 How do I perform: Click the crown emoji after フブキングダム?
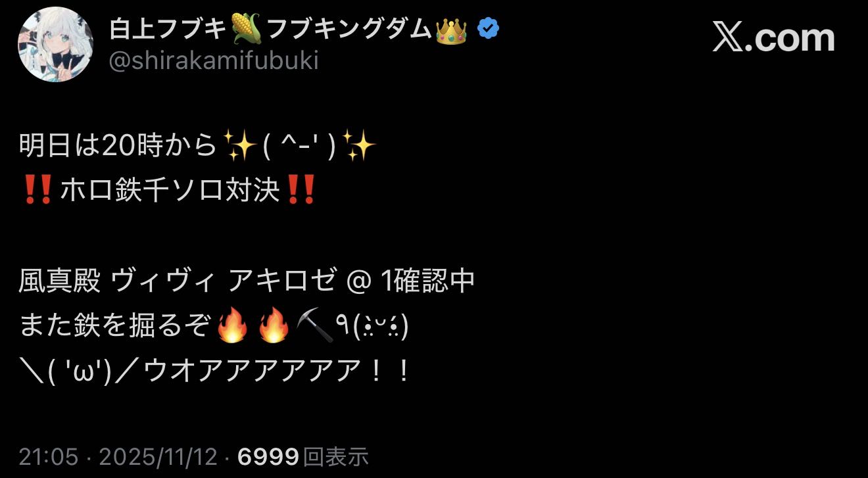451,29
